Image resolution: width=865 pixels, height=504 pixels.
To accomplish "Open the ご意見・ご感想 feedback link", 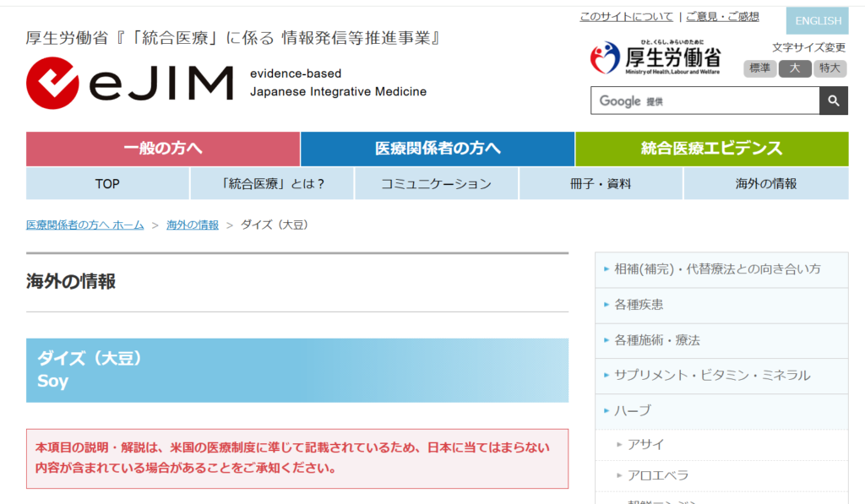I will click(x=722, y=15).
